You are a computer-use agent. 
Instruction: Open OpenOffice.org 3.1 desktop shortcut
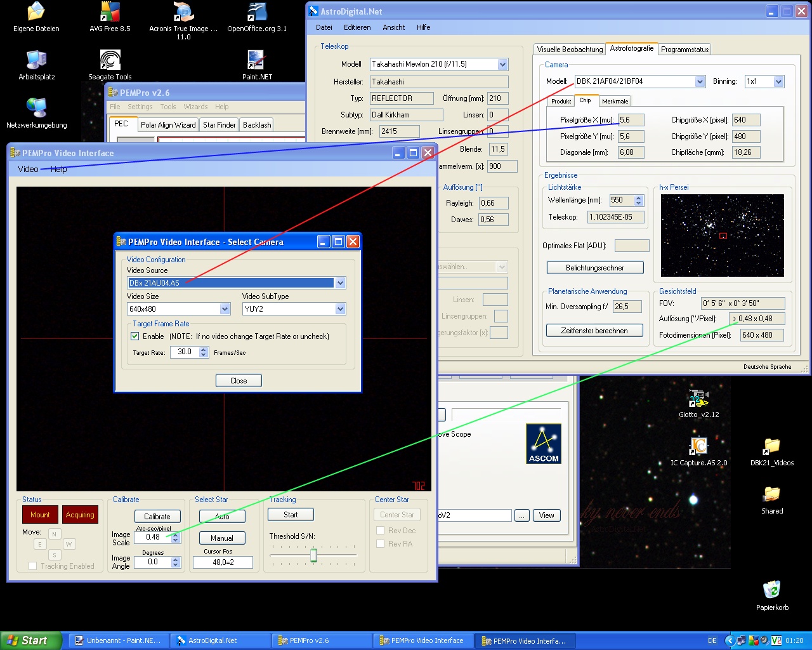coord(257,17)
